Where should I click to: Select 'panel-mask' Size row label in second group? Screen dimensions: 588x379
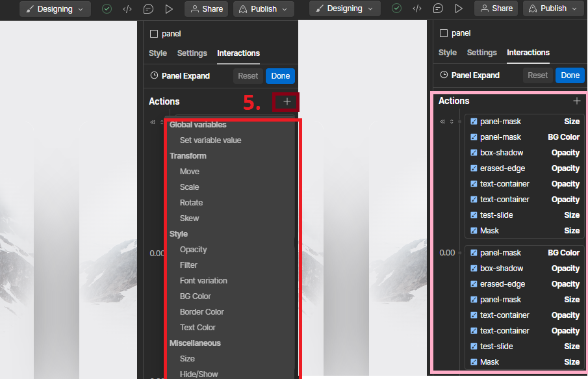click(x=501, y=300)
